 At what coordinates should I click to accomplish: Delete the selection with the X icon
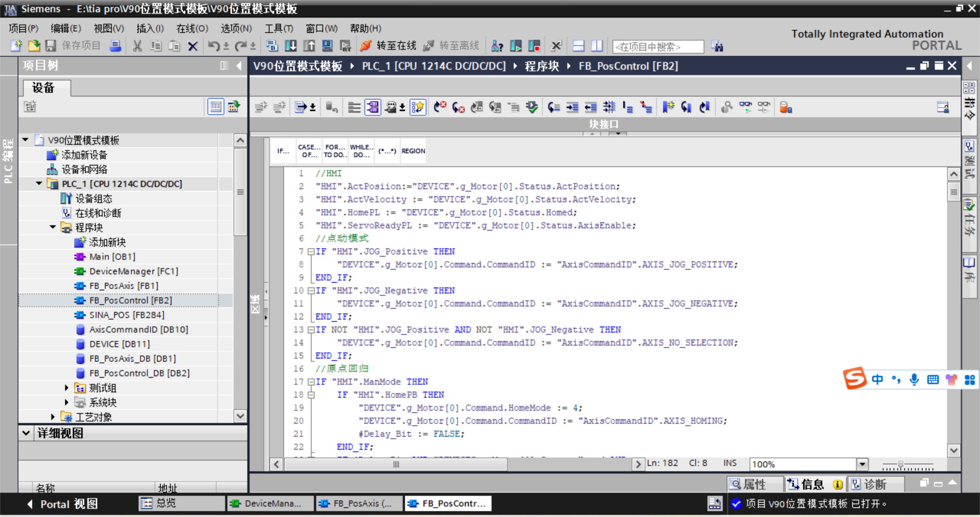click(192, 46)
